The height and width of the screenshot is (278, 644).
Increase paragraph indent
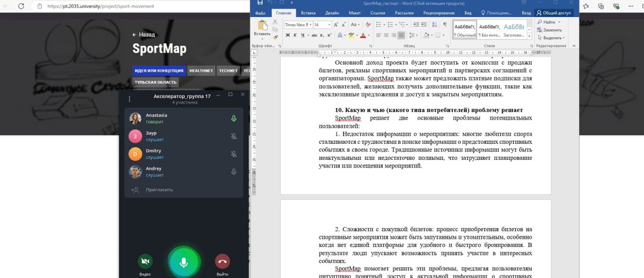(x=424, y=25)
